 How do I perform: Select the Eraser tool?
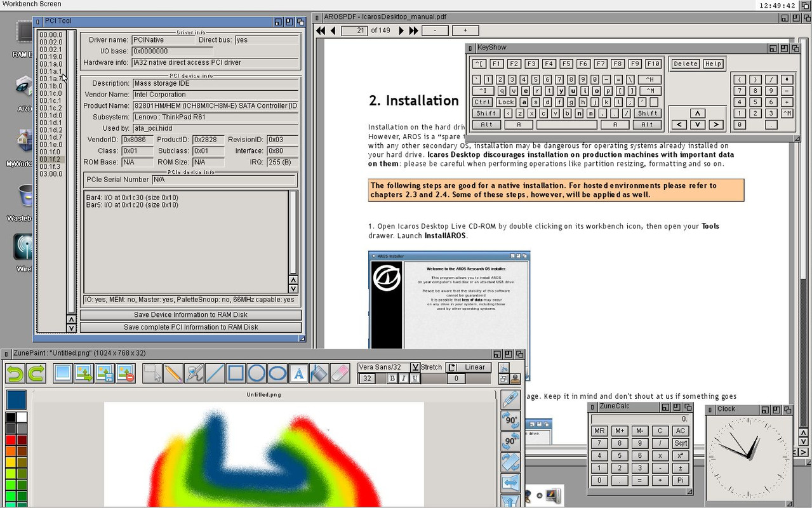pos(340,373)
